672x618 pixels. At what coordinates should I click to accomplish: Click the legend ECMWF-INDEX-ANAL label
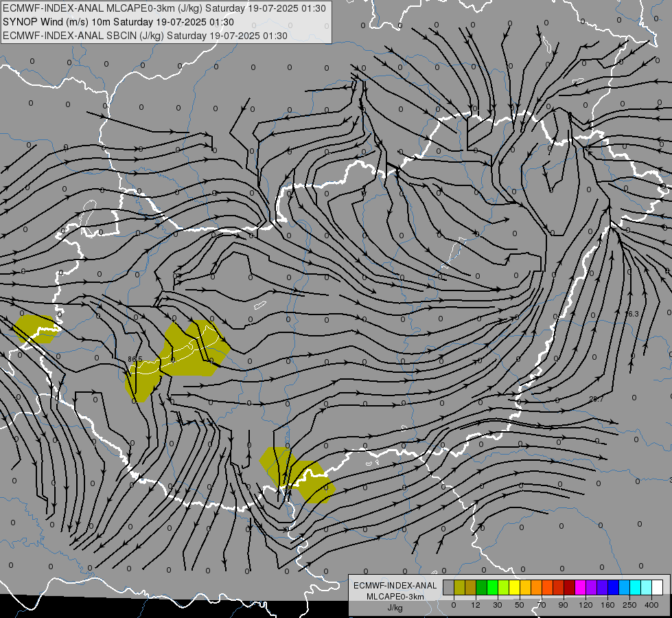395,586
